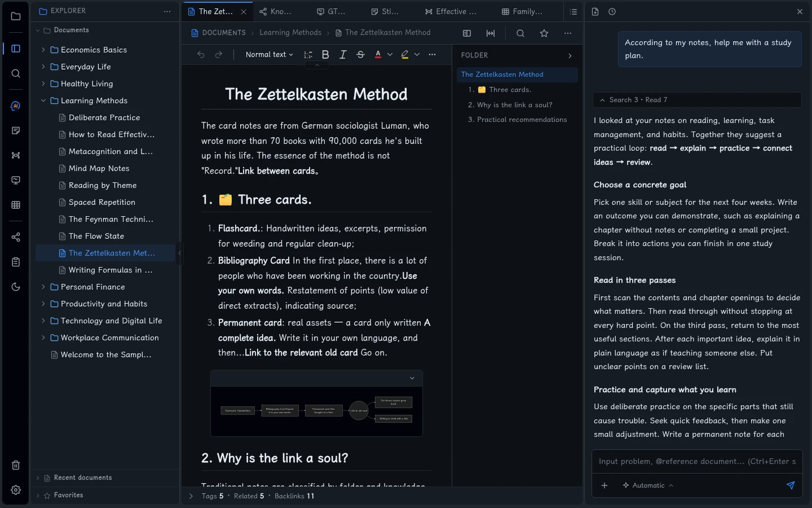This screenshot has width=812, height=508.
Task: Open the highlight color dropdown arrow
Action: [417, 55]
